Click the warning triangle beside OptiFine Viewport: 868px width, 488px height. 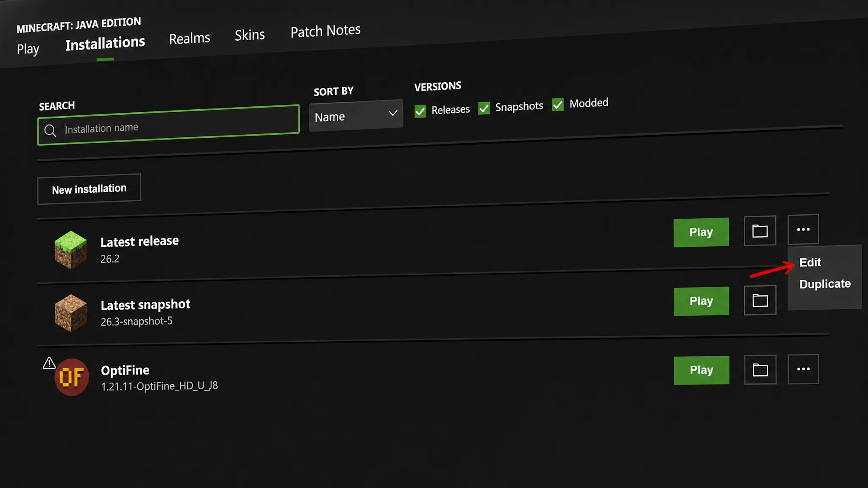(49, 363)
